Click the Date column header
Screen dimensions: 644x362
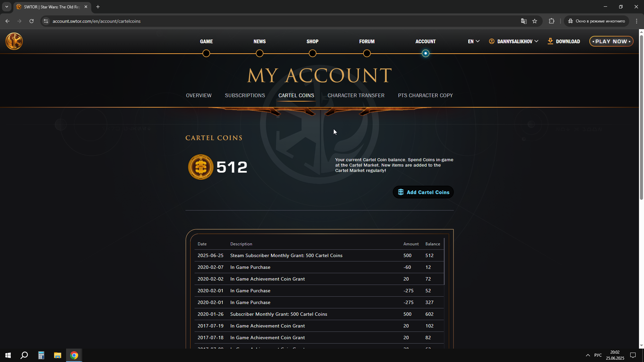[x=202, y=244]
